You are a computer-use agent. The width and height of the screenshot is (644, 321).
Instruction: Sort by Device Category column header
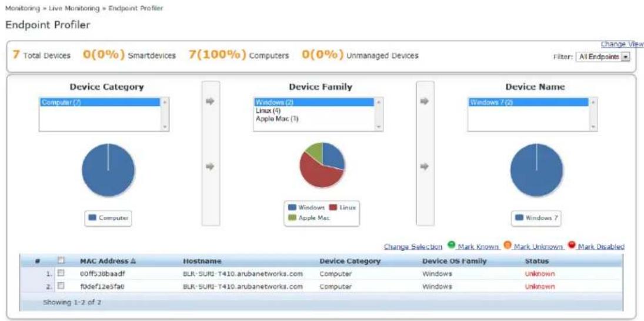coord(350,262)
